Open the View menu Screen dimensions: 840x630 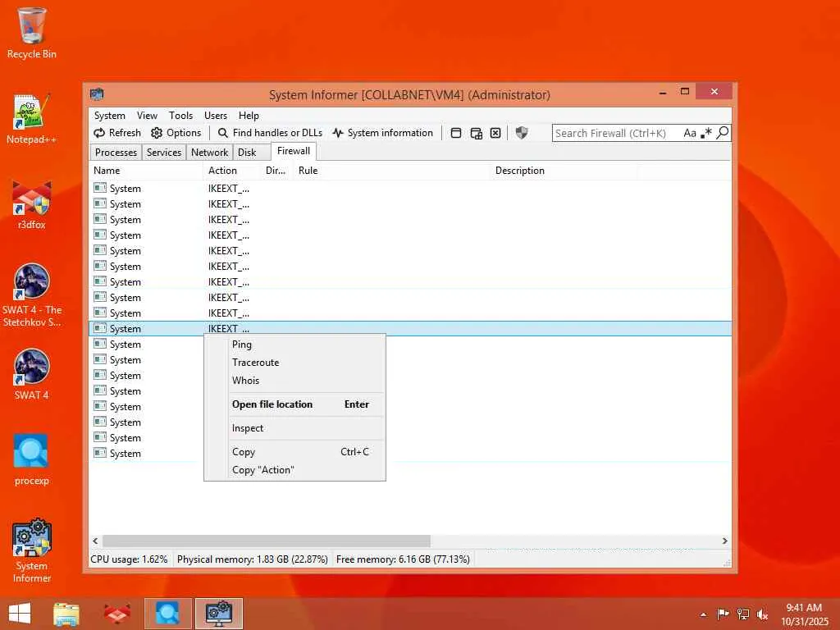(x=147, y=115)
